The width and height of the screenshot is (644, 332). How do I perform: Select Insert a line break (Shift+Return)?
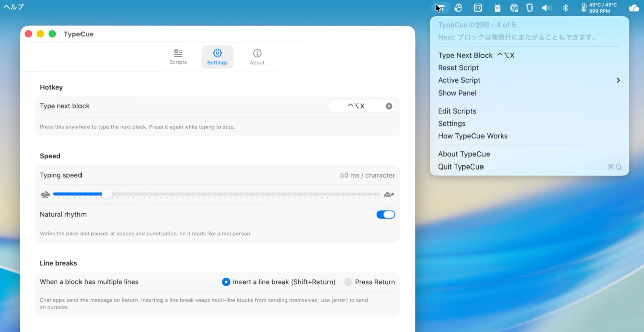(x=279, y=282)
